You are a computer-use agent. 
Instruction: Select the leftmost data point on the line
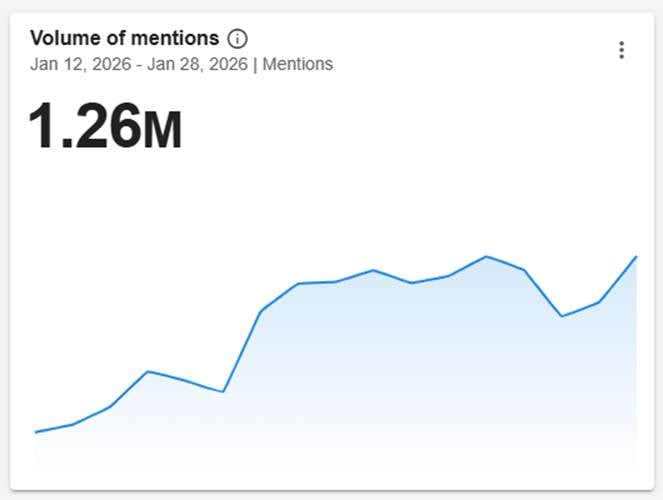click(x=36, y=432)
